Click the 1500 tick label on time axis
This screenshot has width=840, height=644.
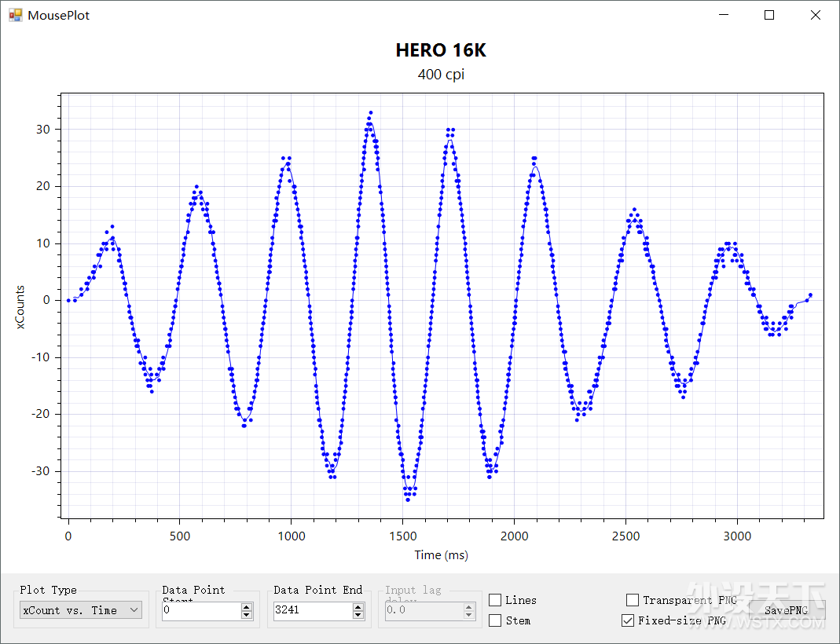click(402, 536)
